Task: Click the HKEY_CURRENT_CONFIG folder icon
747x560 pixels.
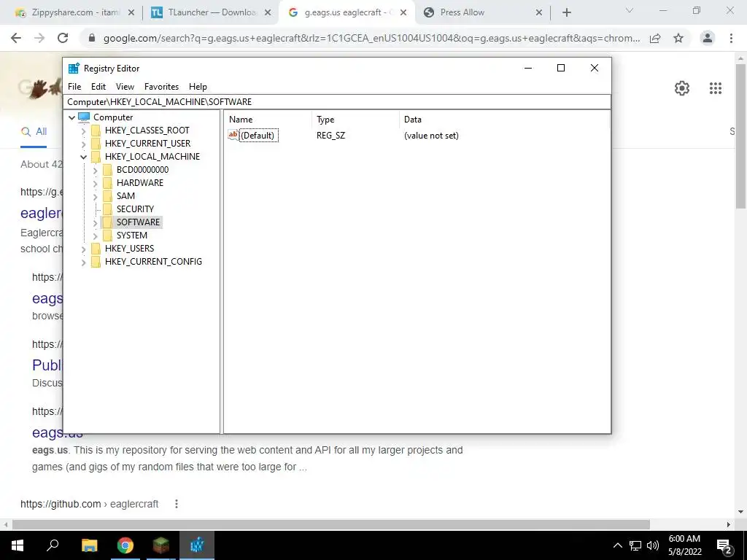Action: click(96, 262)
